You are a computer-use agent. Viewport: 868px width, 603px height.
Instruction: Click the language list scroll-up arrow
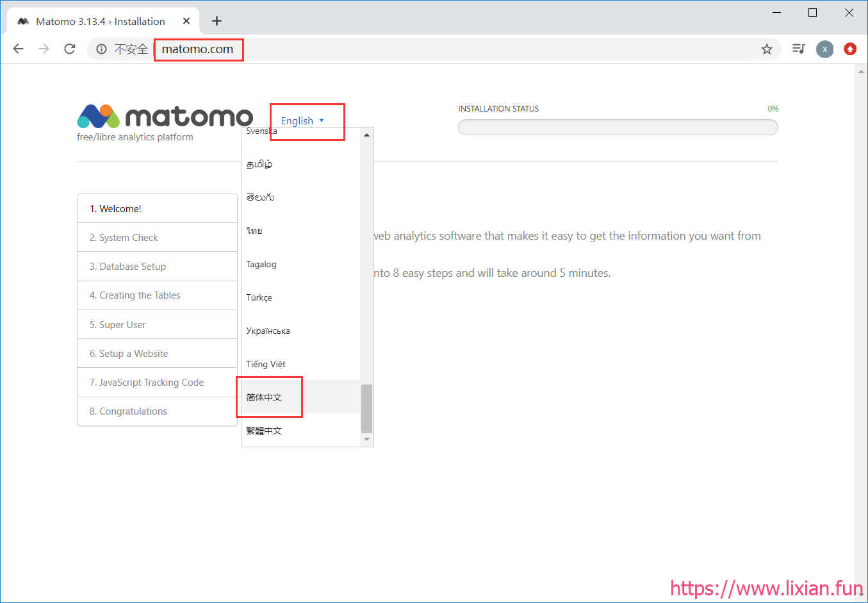(x=366, y=135)
